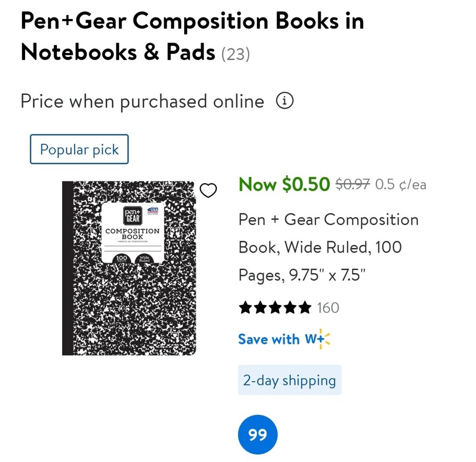
Task: Click the 0.5 ¢/ea unit price
Action: (x=401, y=184)
